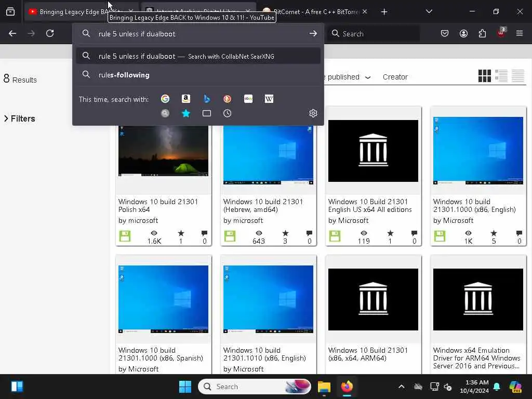Open a new tab with the plus button
532x399 pixels.
tap(384, 12)
